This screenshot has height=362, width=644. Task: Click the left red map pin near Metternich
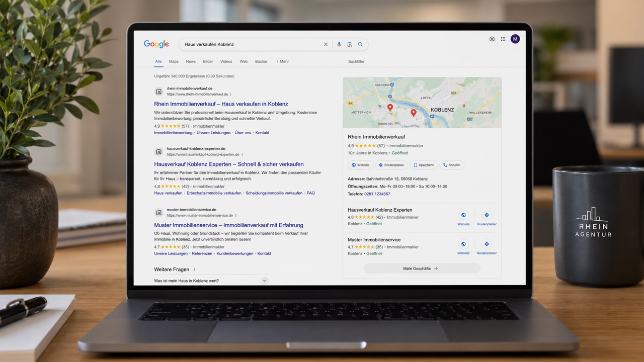(390, 108)
